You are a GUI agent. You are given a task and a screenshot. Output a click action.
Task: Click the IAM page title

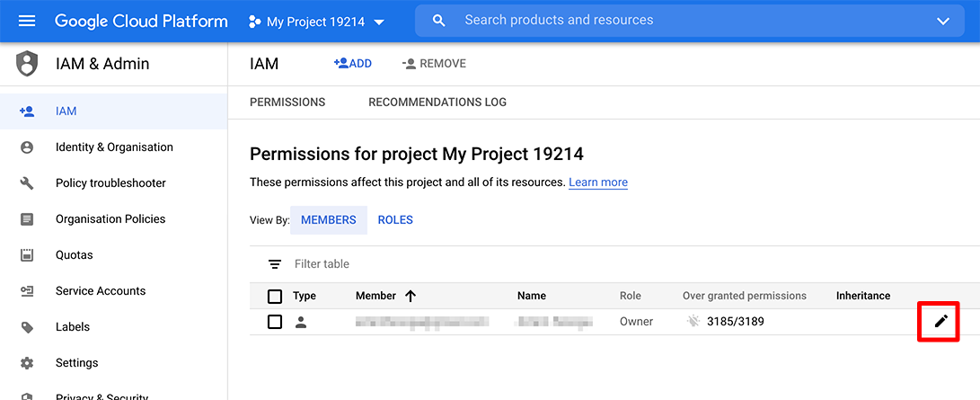tap(264, 64)
